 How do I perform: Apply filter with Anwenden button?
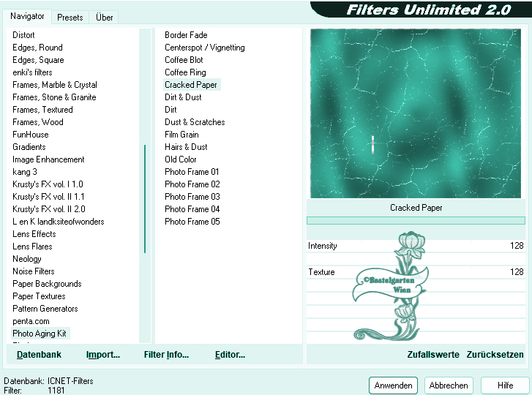(x=393, y=385)
